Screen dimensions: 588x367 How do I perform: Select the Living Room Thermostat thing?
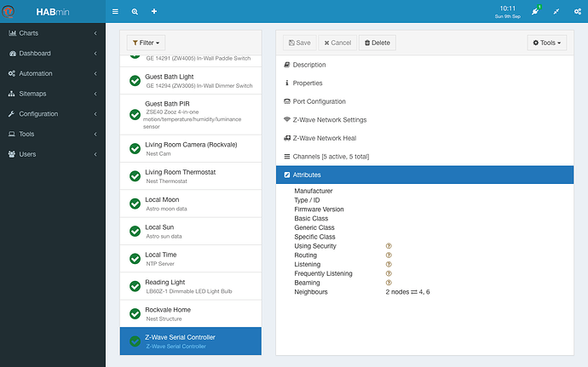click(191, 176)
